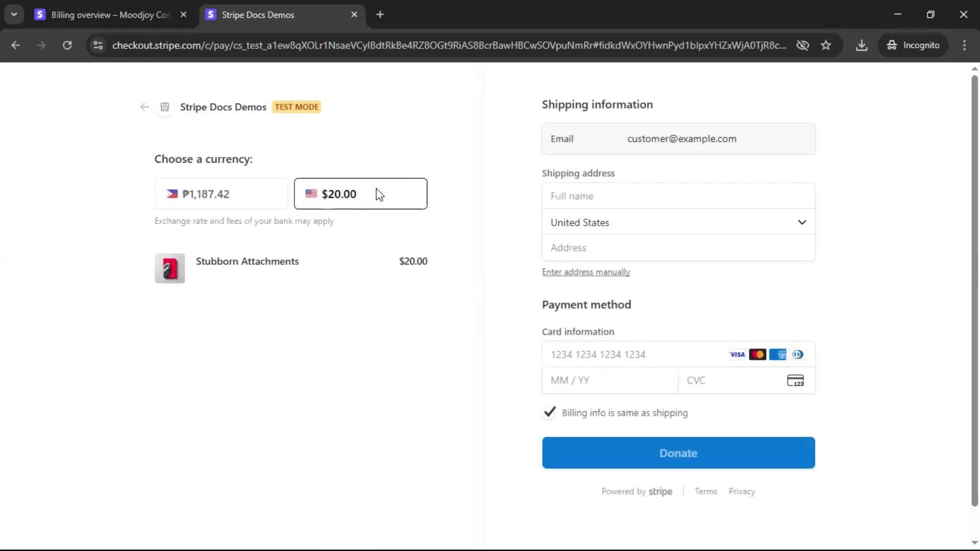Click the CVC card hint icon
The height and width of the screenshot is (551, 980).
click(795, 381)
